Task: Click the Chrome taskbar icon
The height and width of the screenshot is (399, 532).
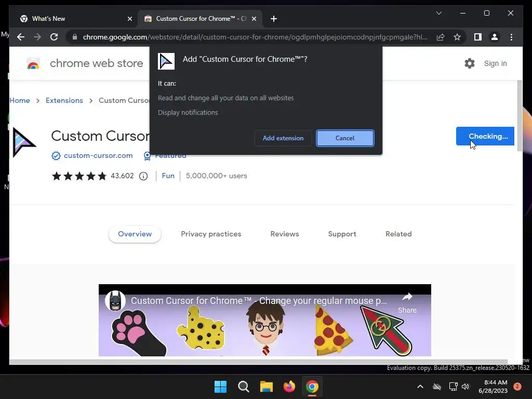Action: pyautogui.click(x=312, y=387)
